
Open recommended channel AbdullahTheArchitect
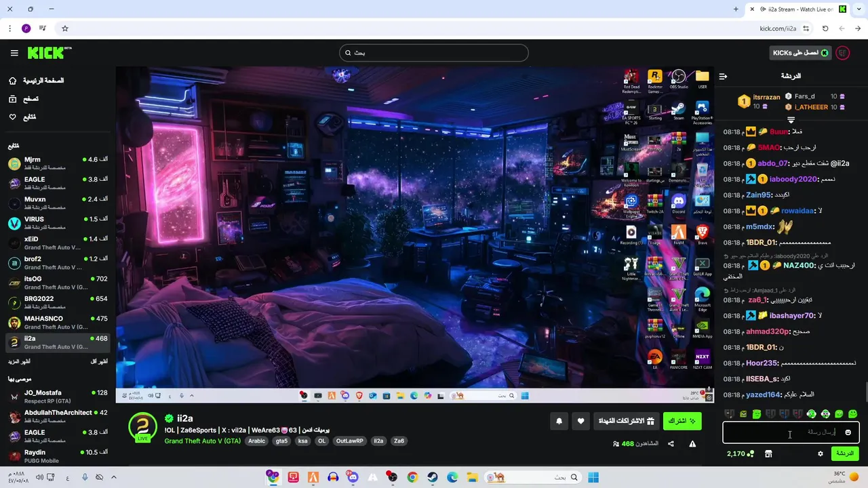pos(58,416)
